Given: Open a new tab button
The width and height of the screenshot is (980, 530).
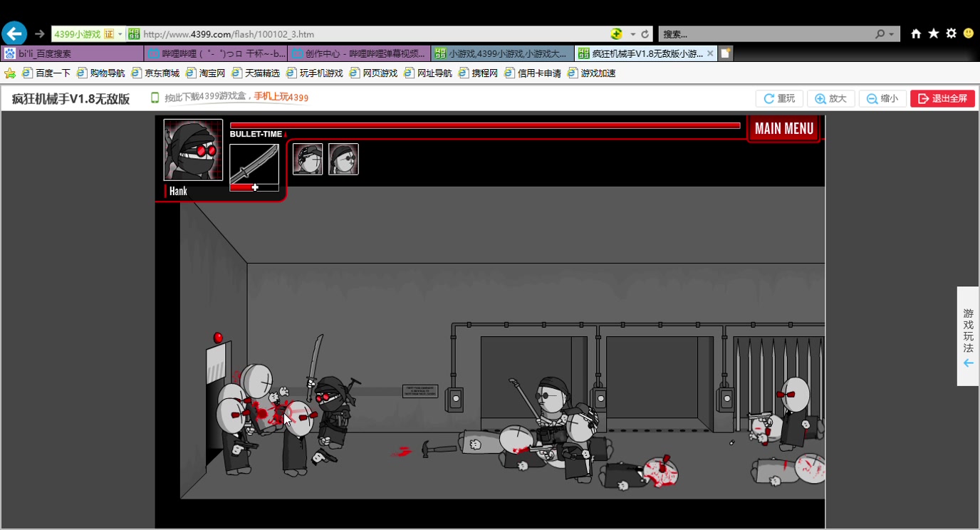Looking at the screenshot, I should [x=726, y=53].
